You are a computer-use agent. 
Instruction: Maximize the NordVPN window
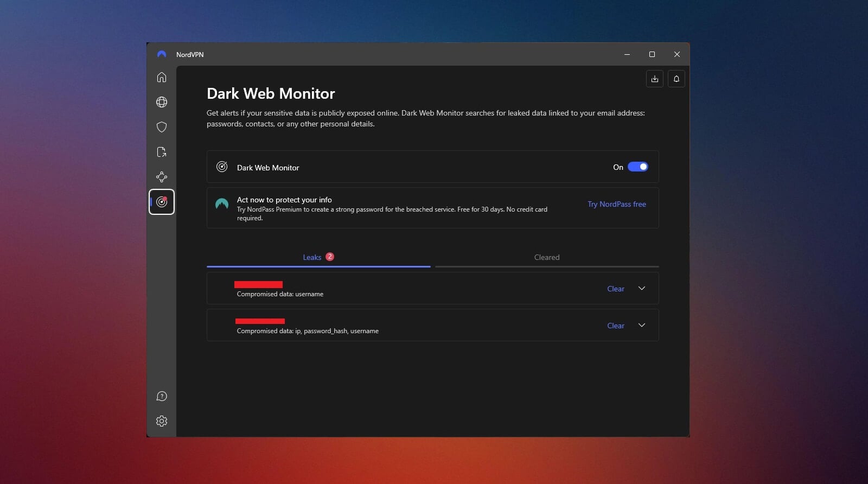pos(652,54)
